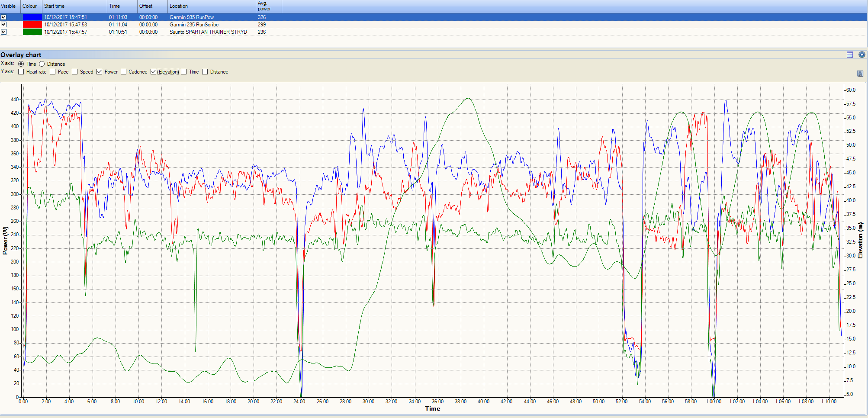Click start time 10/12/2017 15:47:57
The height and width of the screenshot is (418, 868).
click(x=65, y=32)
